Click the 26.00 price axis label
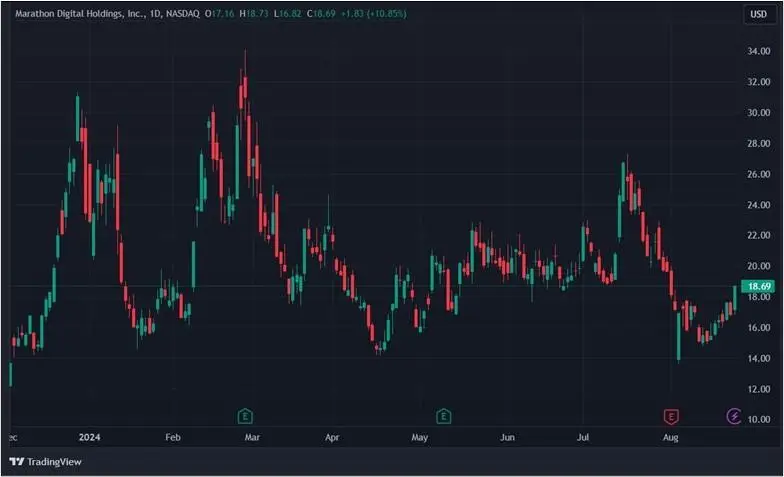The height and width of the screenshot is (477, 784). 759,174
